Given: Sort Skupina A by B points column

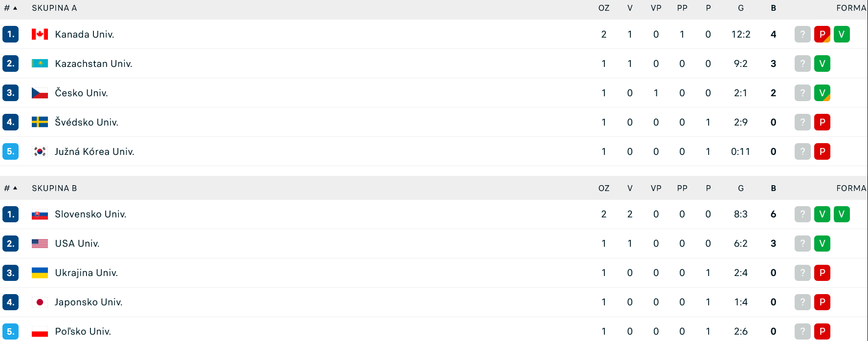Looking at the screenshot, I should coord(773,8).
